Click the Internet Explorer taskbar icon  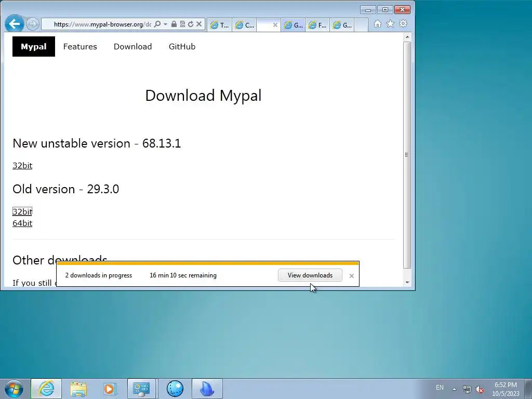46,389
